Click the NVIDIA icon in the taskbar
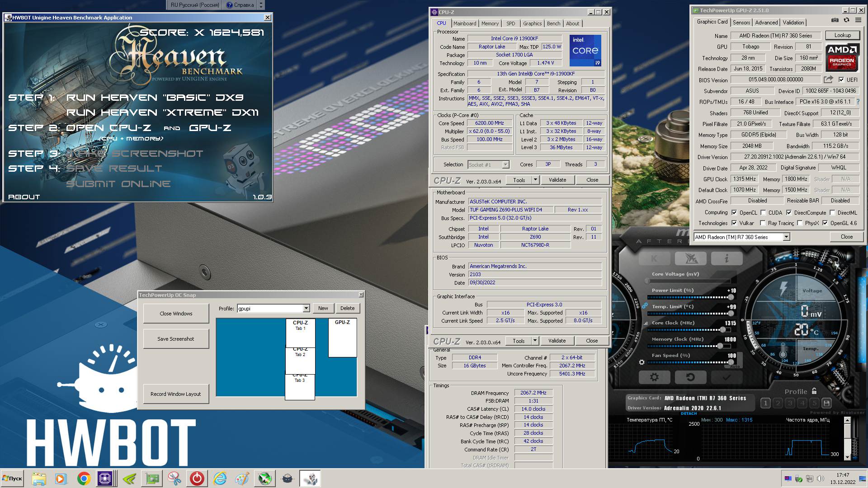The width and height of the screenshot is (868, 488). [129, 479]
